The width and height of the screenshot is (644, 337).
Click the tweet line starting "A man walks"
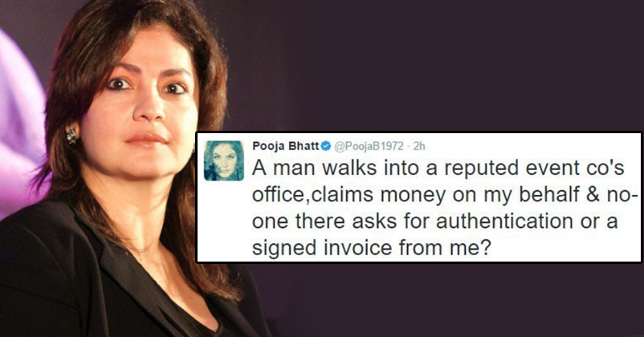(x=438, y=168)
